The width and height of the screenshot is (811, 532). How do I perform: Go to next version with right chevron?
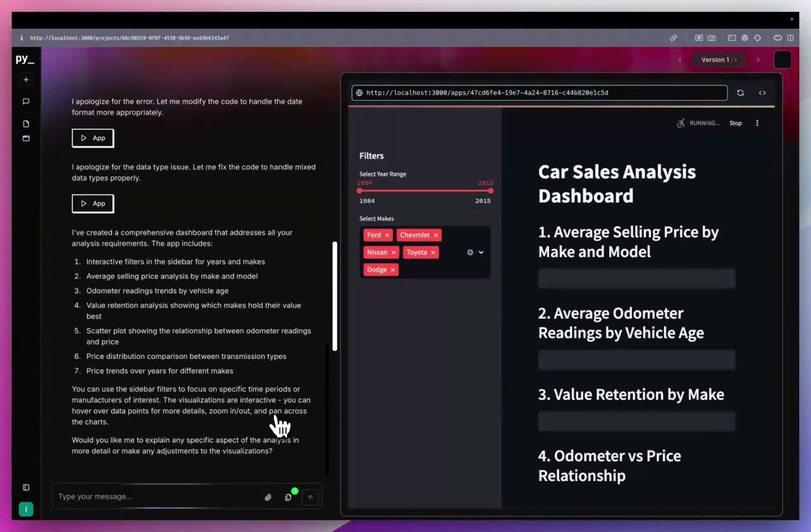758,60
